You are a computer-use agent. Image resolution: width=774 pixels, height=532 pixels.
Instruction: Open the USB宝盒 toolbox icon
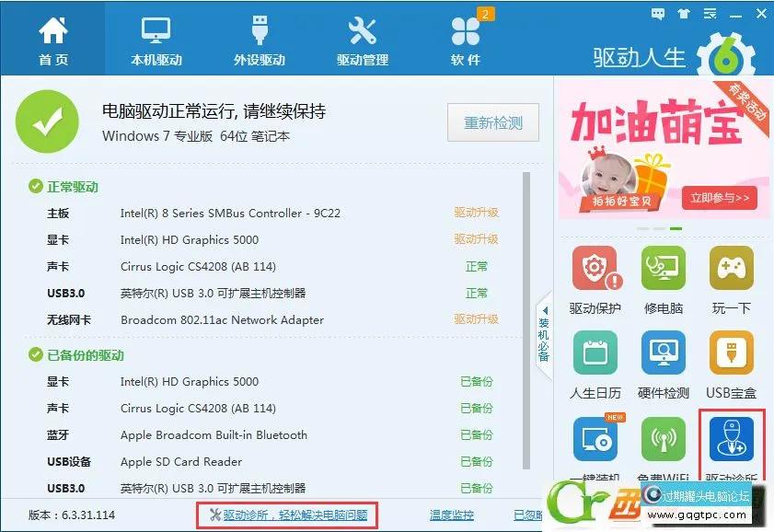tap(731, 355)
